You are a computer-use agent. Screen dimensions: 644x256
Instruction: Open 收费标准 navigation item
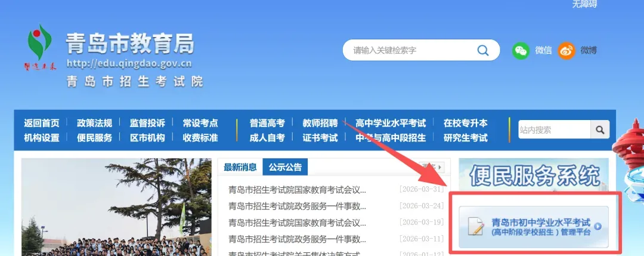pos(200,138)
